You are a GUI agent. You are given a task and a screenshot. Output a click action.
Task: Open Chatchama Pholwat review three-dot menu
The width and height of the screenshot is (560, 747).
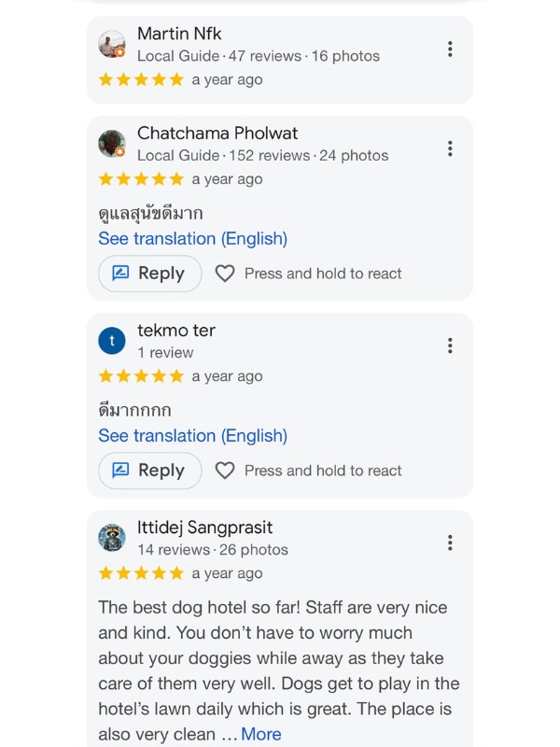click(450, 148)
